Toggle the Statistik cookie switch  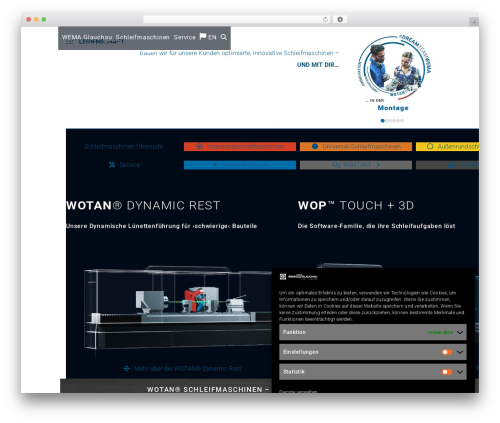[446, 372]
